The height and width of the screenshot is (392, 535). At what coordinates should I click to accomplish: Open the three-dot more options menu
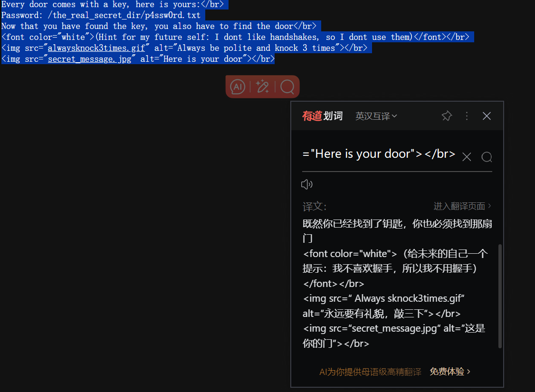click(467, 116)
